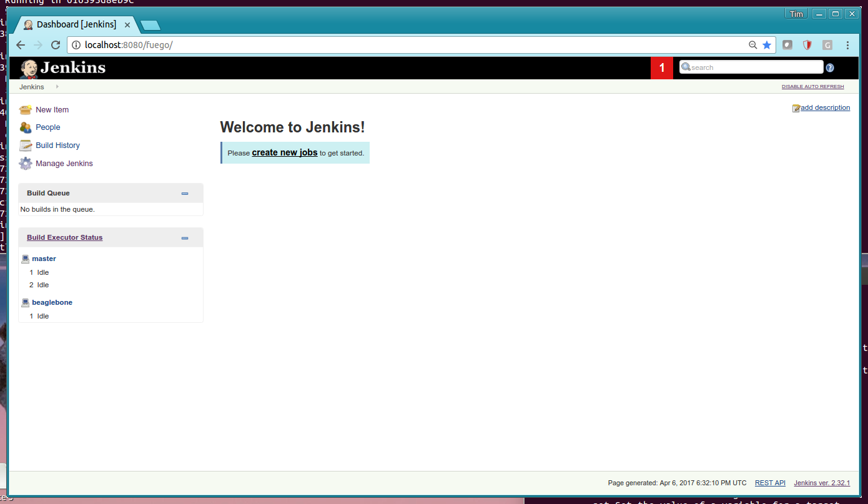This screenshot has width=868, height=504.
Task: Click the Jenkins butler logo icon
Action: [x=29, y=68]
